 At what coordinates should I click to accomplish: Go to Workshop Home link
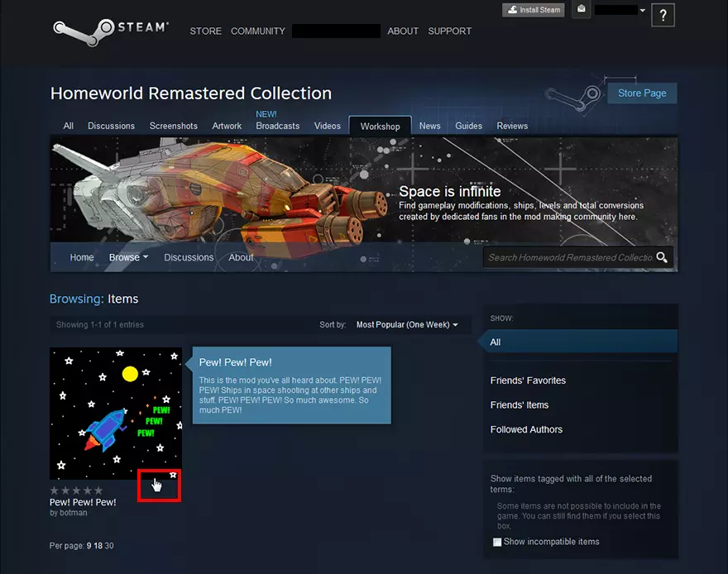tap(82, 257)
